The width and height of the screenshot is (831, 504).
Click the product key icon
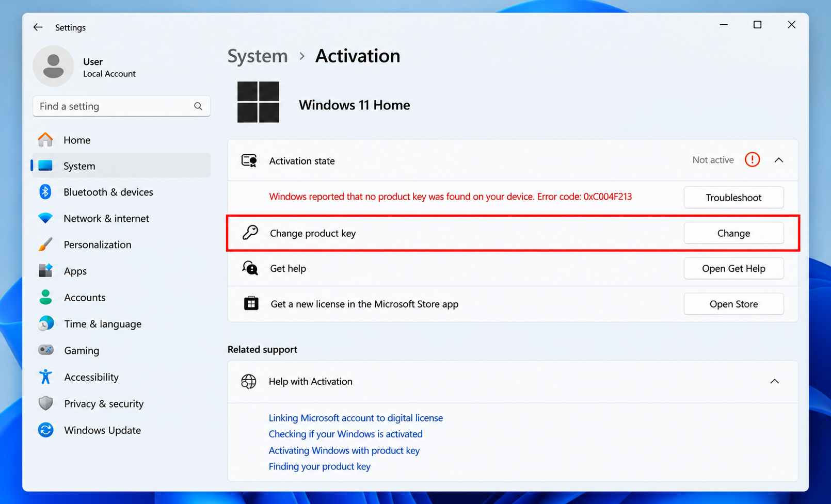pos(250,233)
